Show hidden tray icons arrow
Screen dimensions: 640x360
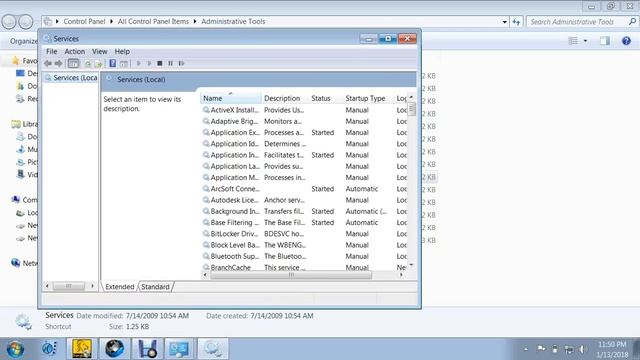pos(526,349)
